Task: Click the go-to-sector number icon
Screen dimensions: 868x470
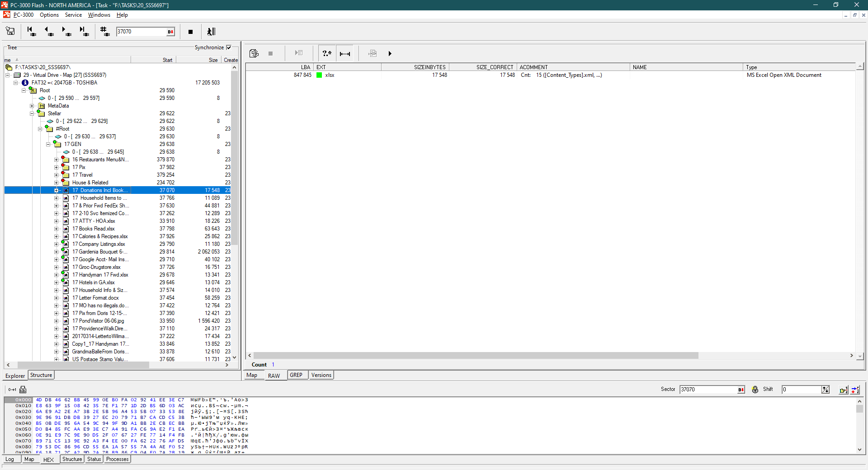Action: point(105,31)
